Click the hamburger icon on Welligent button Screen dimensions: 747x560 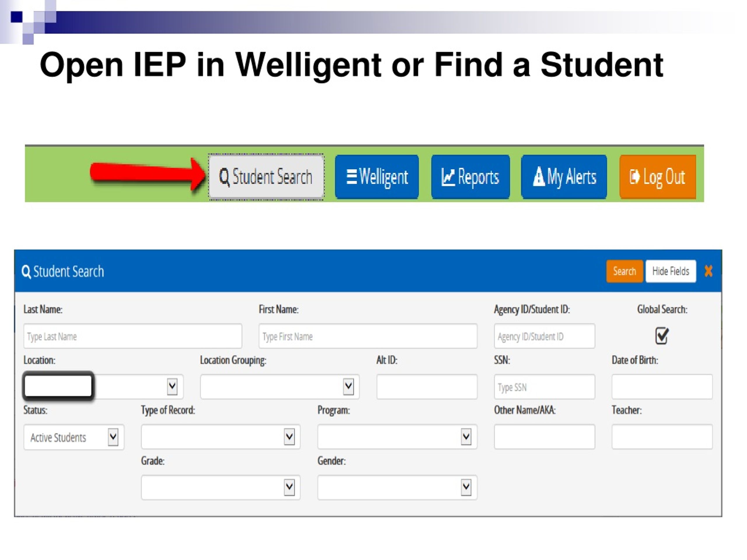[352, 176]
